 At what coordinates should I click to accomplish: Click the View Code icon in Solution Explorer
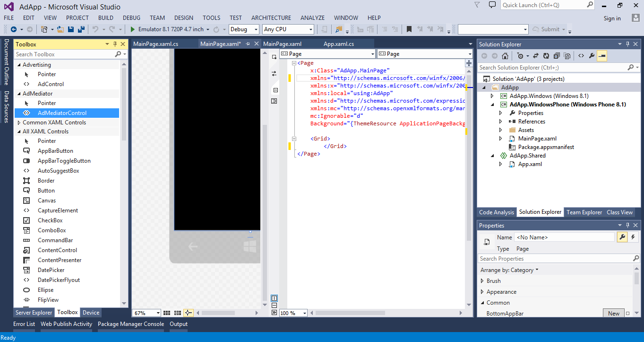[x=581, y=56]
